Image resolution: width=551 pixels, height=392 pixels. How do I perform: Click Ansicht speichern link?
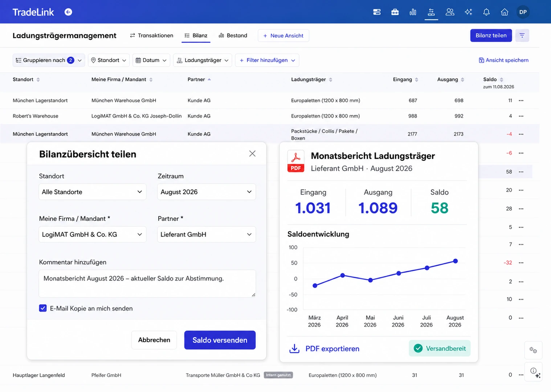coord(503,60)
